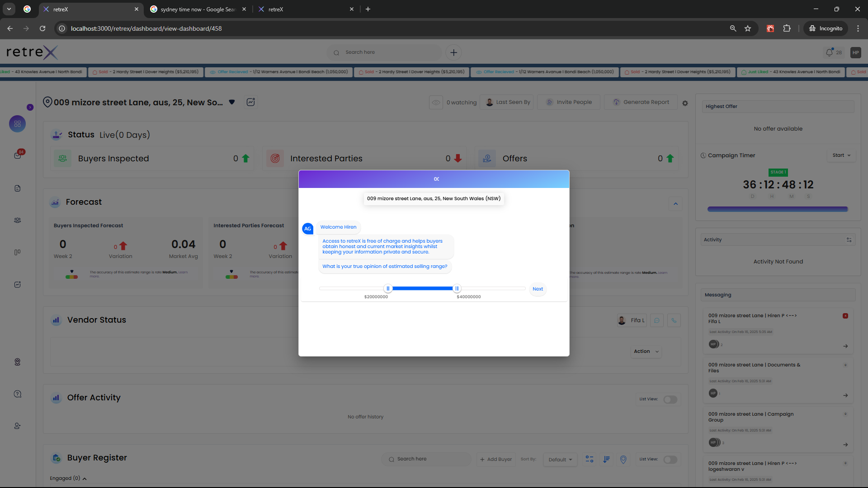Viewport: 868px width, 488px height.
Task: Open the Campaign Timer Start dropdown
Action: point(841,155)
